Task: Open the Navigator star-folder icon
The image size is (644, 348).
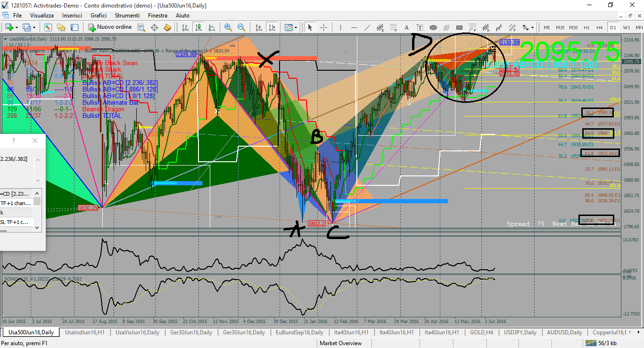Action: pos(61,27)
